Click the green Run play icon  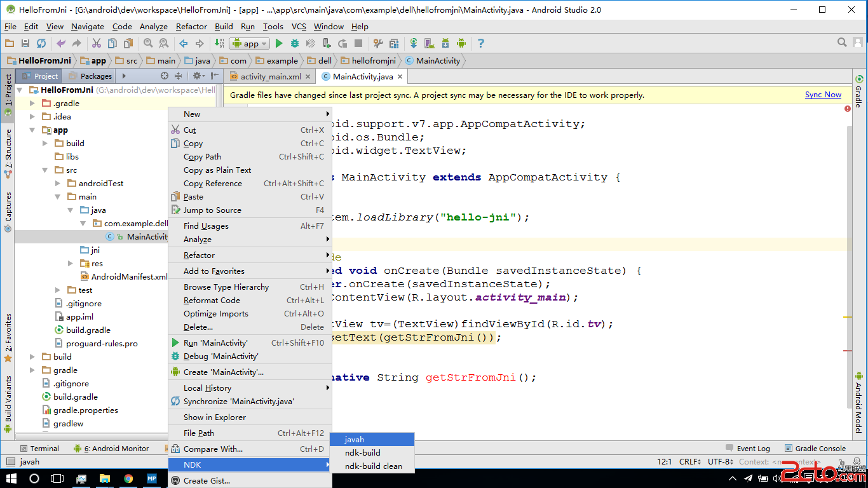click(279, 43)
